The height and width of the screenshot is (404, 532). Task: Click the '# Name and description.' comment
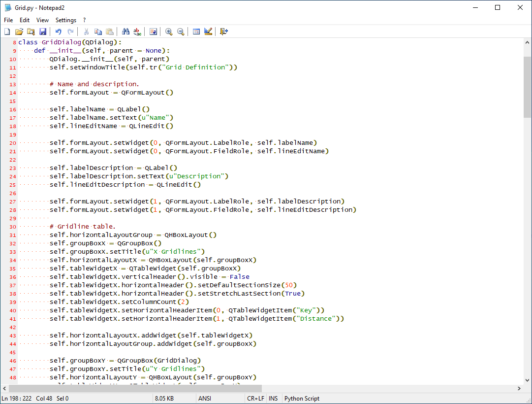coord(94,84)
